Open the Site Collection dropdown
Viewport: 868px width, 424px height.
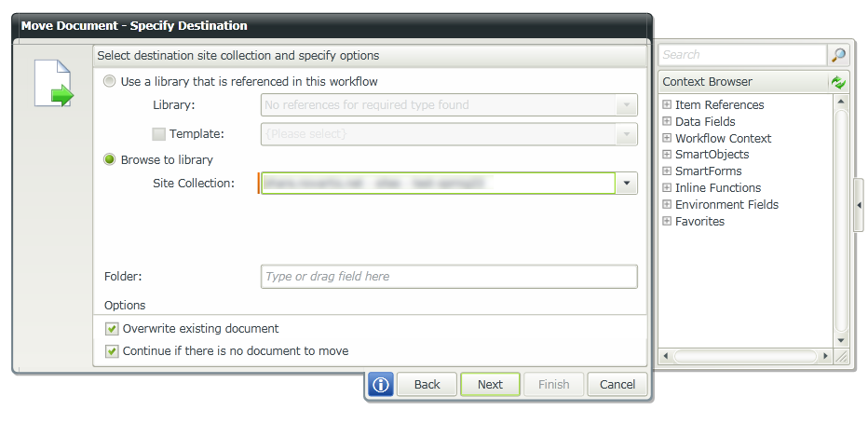(627, 183)
